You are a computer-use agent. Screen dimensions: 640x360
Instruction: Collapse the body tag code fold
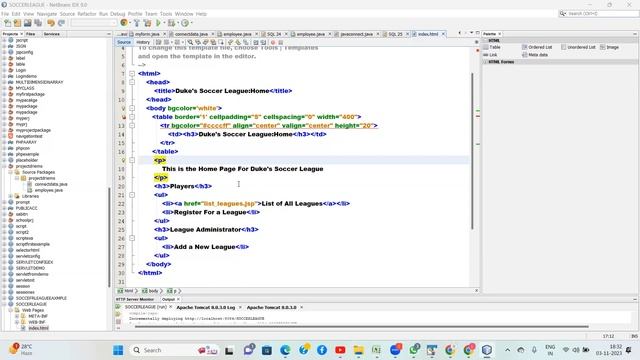point(132,108)
